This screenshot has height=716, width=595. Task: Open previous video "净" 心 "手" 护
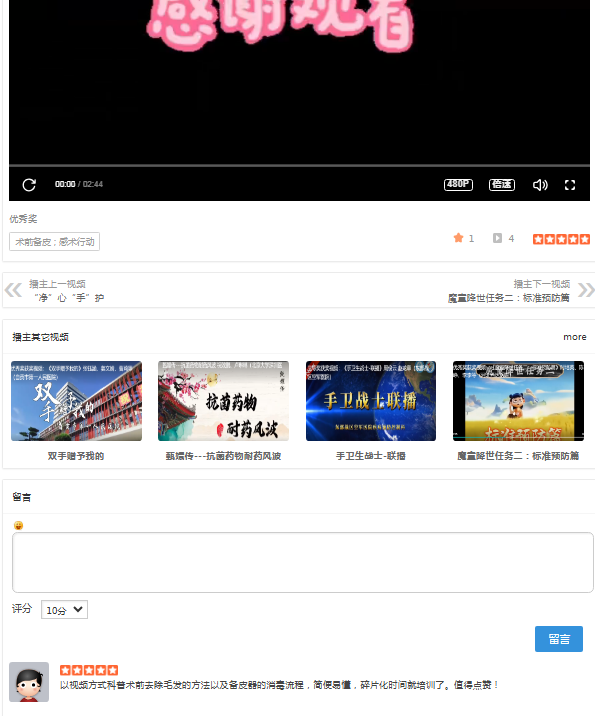(69, 298)
